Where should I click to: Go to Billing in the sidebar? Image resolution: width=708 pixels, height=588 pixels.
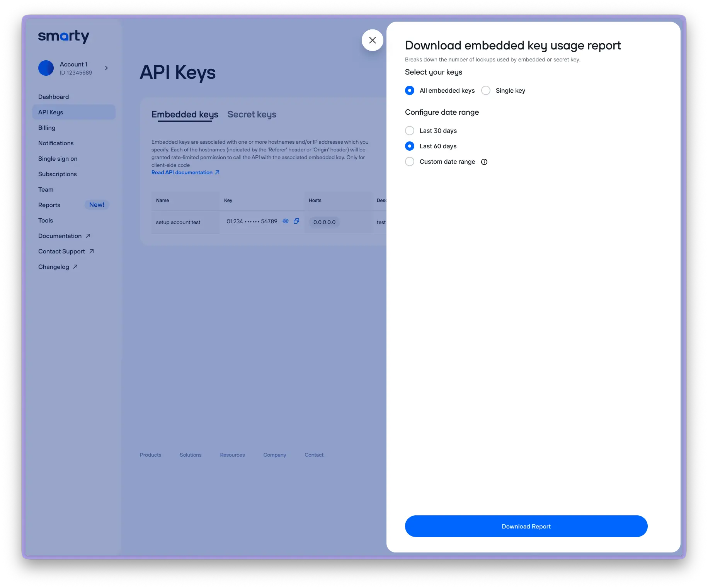(47, 127)
